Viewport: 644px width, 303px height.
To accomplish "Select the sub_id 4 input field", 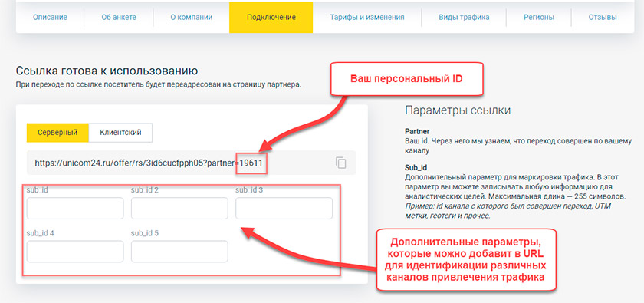I will pos(75,252).
